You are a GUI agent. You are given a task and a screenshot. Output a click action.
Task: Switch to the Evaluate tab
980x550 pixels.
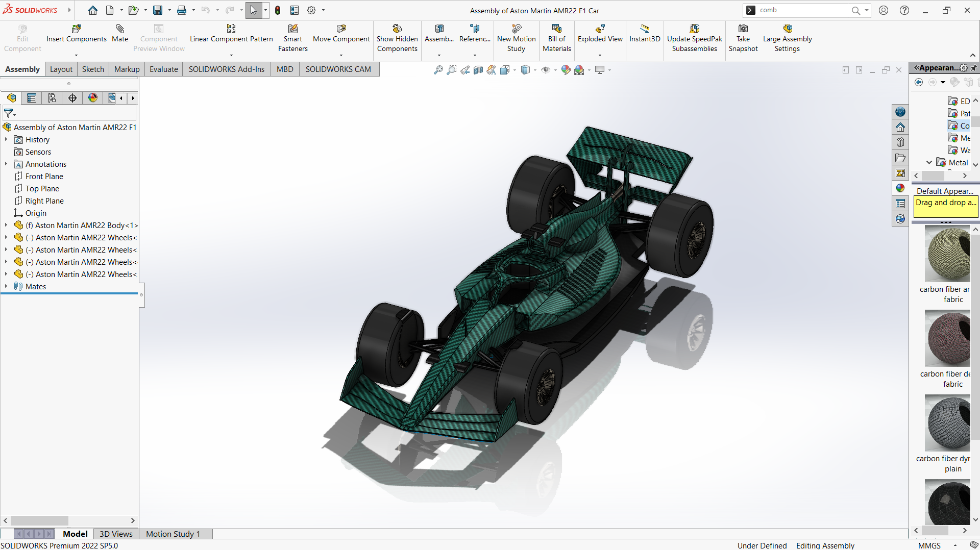[164, 69]
